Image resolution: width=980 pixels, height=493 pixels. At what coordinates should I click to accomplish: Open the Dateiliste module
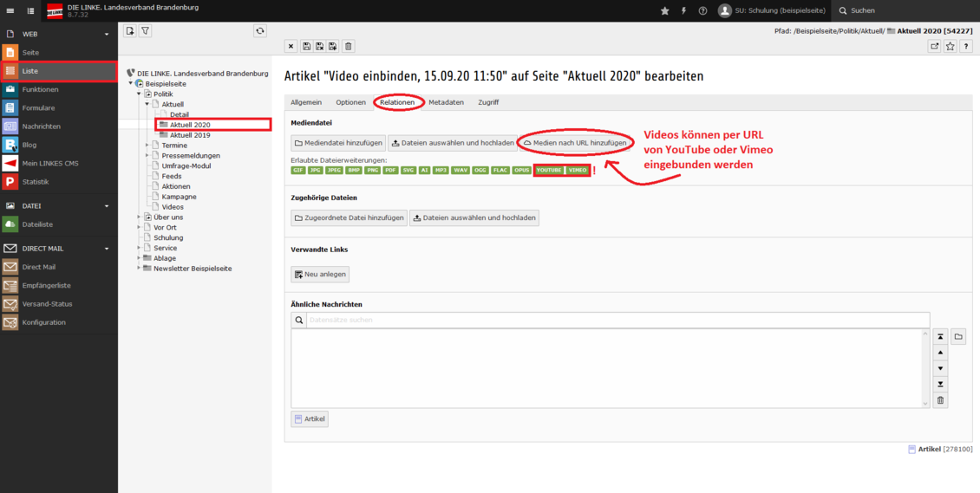pyautogui.click(x=59, y=224)
